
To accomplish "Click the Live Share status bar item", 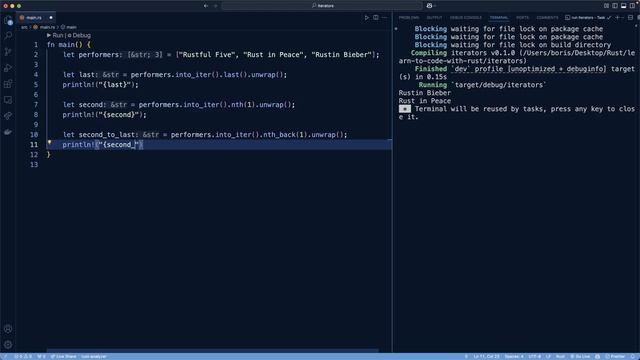I will tap(63, 356).
